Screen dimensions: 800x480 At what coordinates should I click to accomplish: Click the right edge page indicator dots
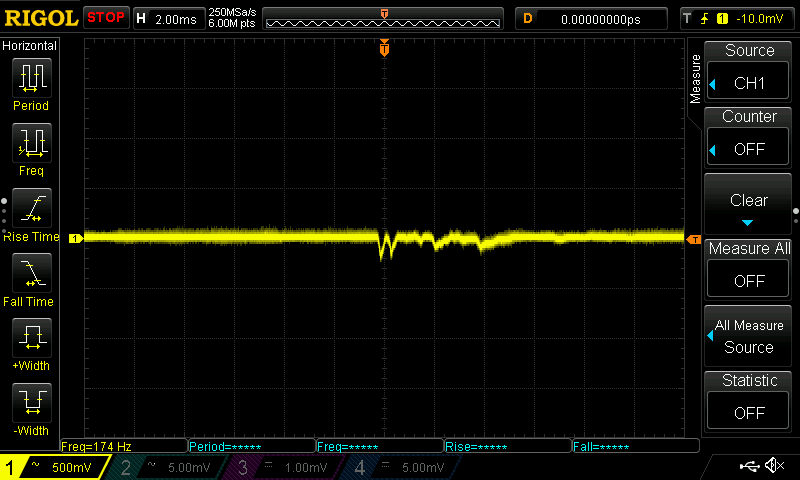tap(796, 216)
